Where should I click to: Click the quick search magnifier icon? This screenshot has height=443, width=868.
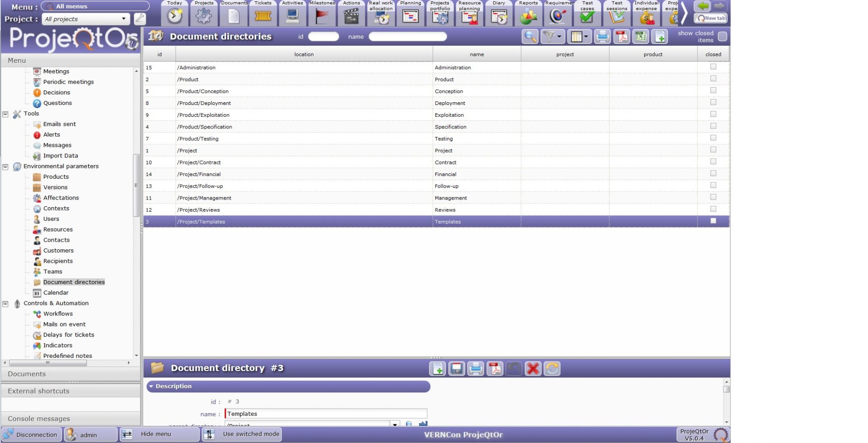click(x=530, y=37)
